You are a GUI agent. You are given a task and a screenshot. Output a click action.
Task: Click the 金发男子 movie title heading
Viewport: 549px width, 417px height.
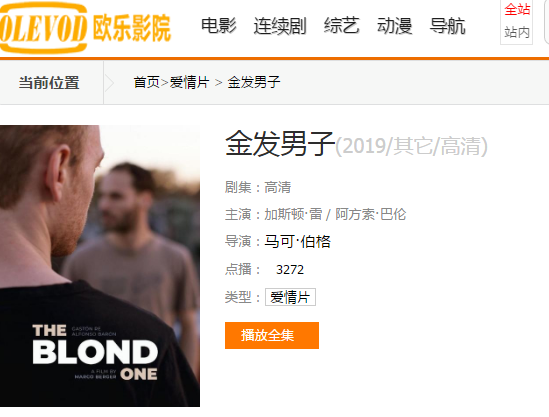280,144
